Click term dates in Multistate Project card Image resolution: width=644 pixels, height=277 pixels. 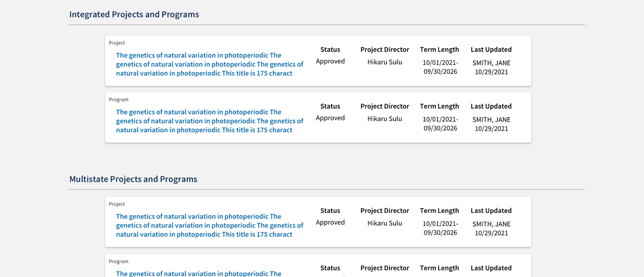pyautogui.click(x=440, y=228)
